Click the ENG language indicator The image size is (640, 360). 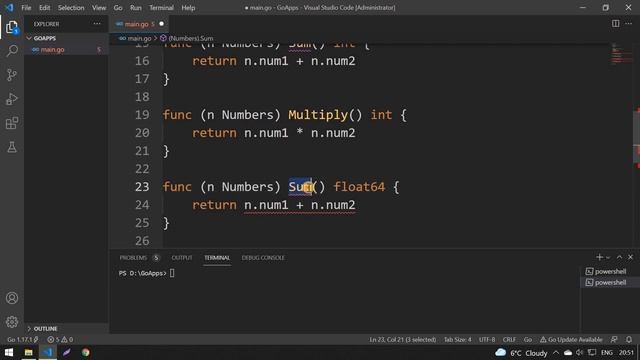coord(607,353)
